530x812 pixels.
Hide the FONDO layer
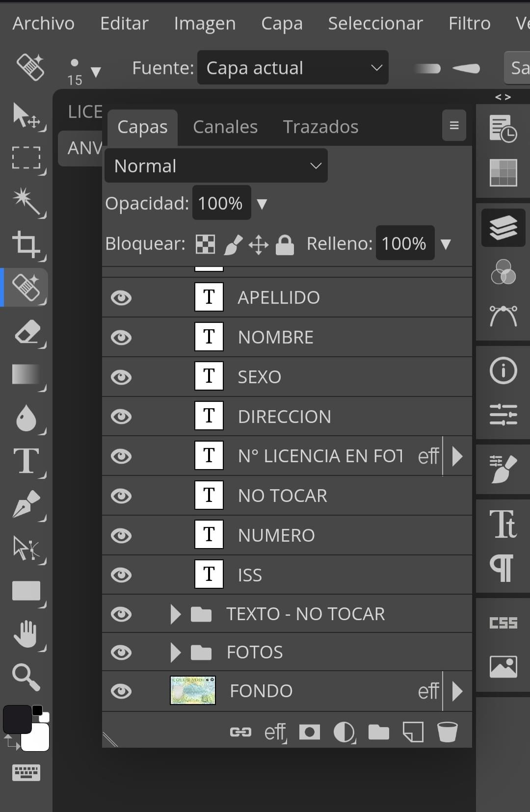(121, 691)
